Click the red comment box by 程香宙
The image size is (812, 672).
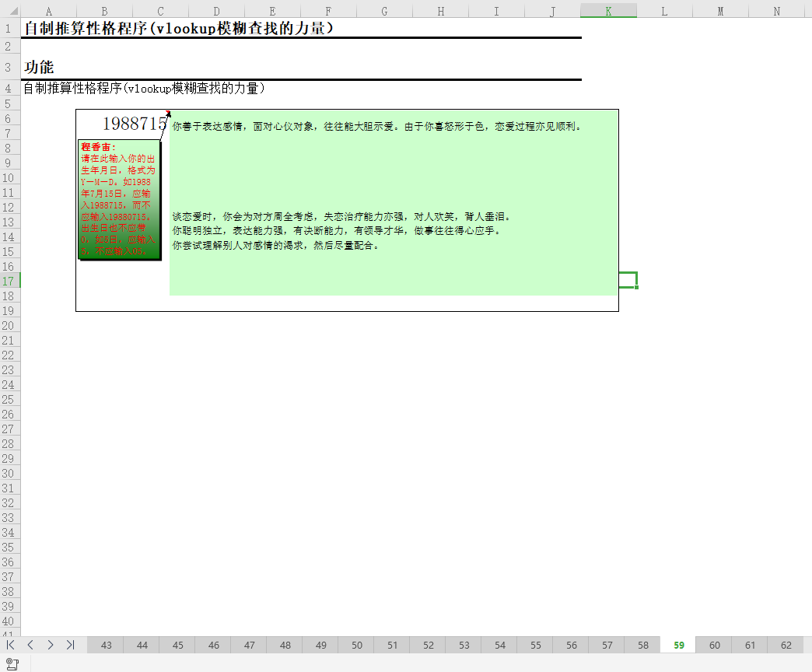point(119,199)
